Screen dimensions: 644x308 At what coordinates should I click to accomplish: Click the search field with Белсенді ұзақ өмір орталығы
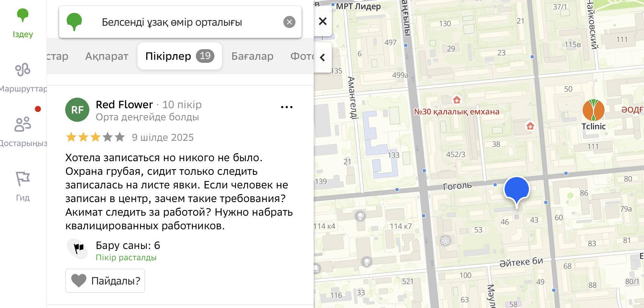[172, 22]
